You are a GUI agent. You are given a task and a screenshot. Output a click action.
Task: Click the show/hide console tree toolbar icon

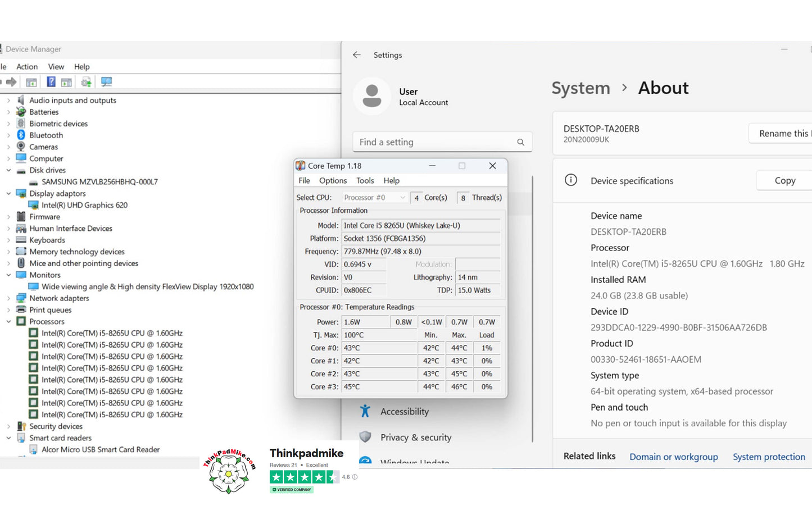(31, 82)
